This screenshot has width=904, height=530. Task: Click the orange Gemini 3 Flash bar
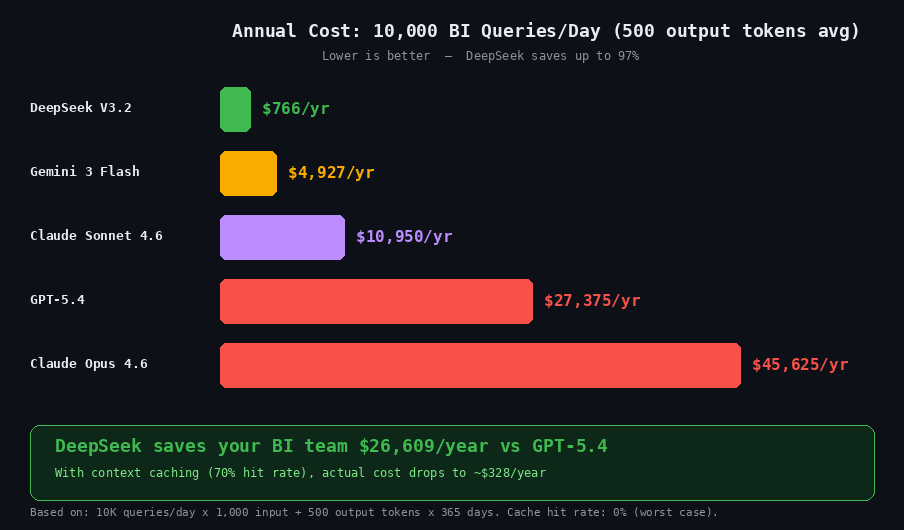pyautogui.click(x=248, y=174)
